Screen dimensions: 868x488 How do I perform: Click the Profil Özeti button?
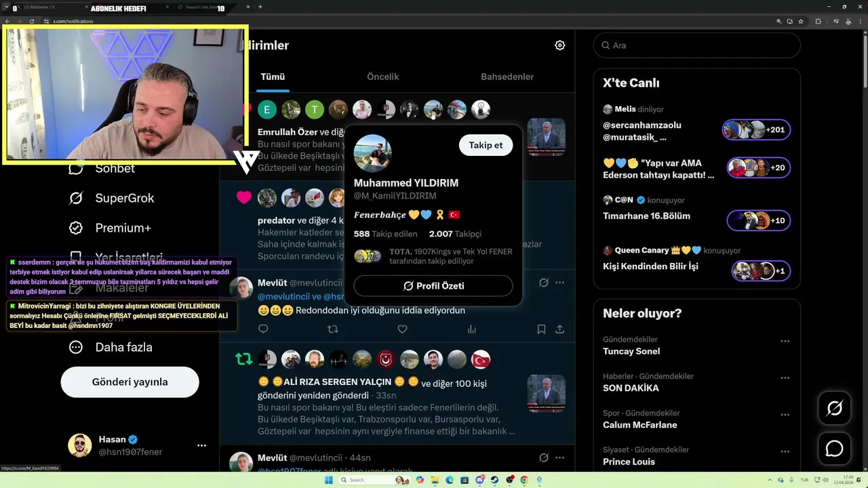(x=433, y=286)
